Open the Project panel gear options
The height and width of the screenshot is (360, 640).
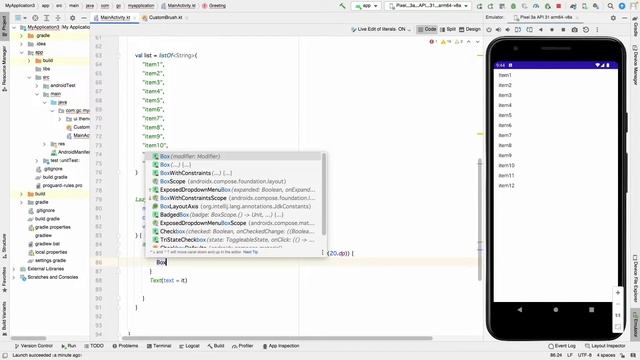pos(73,18)
